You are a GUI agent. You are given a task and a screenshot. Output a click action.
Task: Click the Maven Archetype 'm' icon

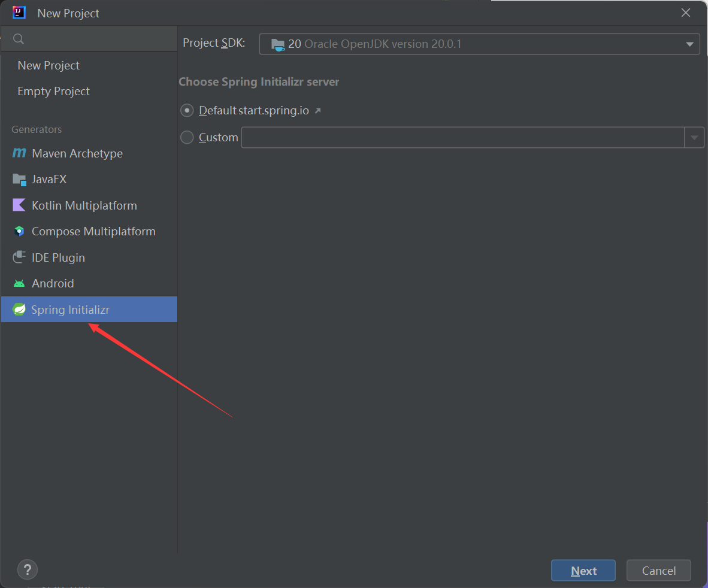point(19,153)
